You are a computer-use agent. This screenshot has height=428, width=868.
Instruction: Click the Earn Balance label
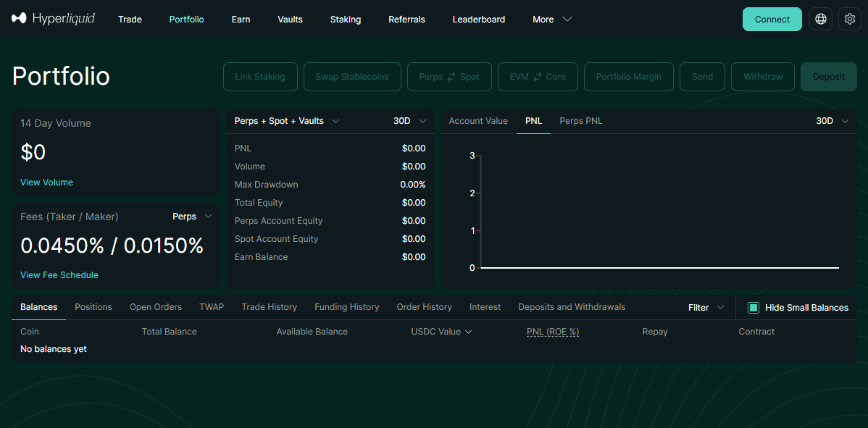pos(262,257)
